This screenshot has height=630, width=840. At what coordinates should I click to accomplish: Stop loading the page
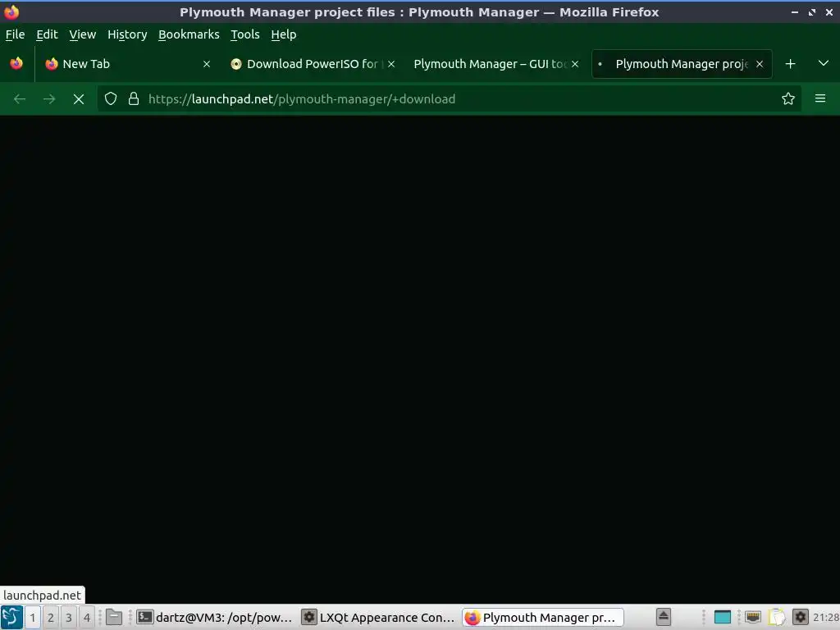coord(79,99)
